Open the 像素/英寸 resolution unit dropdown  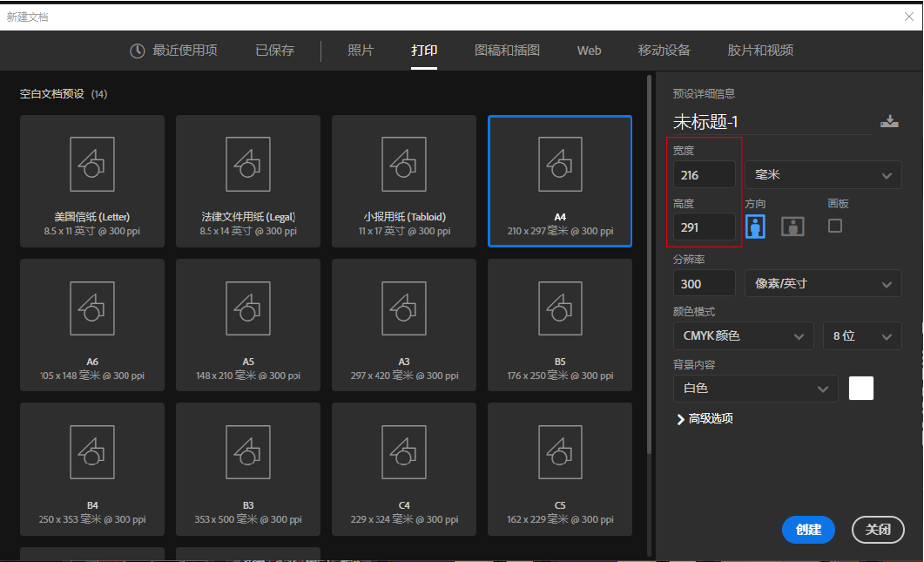tap(823, 284)
